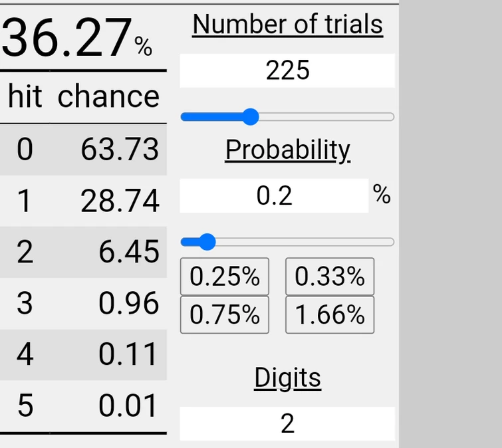Select the 0 hit row showing 63.73
The image size is (502, 448).
[x=83, y=150]
